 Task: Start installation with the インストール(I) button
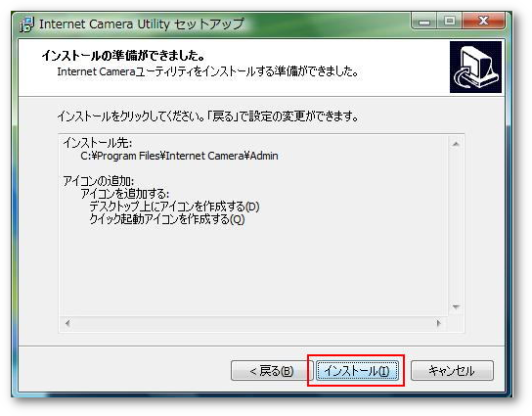pos(357,371)
